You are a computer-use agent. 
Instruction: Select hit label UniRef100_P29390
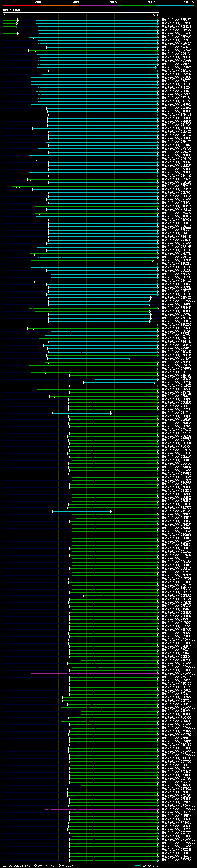pos(176,213)
